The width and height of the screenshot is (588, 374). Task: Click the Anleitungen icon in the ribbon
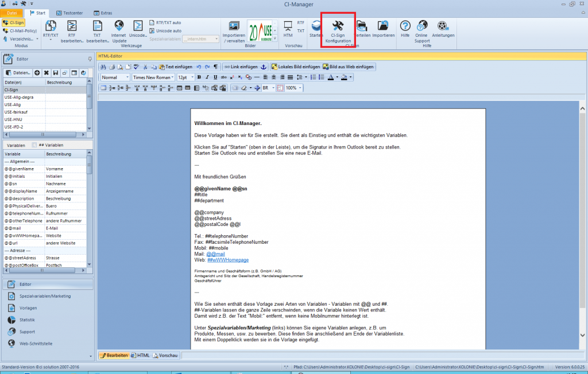pos(442,28)
